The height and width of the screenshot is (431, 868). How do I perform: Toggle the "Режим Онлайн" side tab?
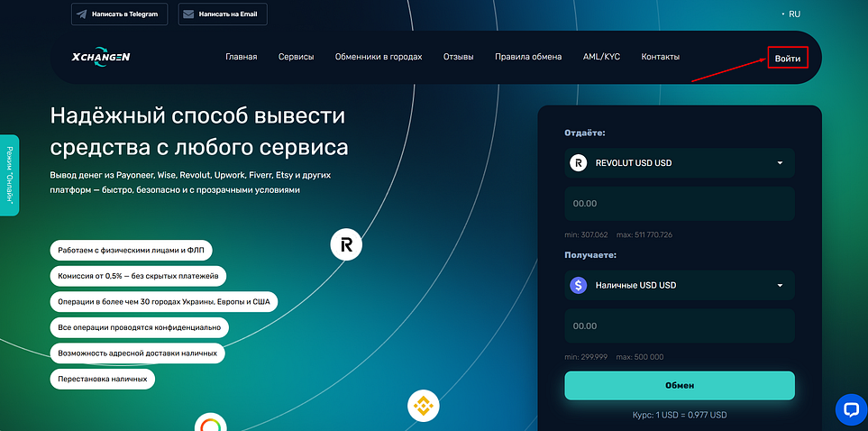pos(10,175)
